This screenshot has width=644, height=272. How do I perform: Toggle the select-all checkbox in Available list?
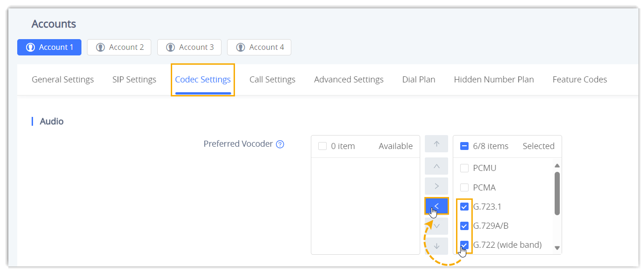322,146
